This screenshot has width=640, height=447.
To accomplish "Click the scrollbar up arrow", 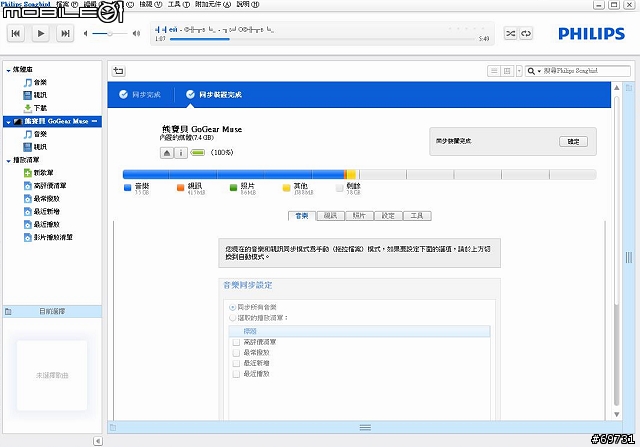I will [617, 88].
